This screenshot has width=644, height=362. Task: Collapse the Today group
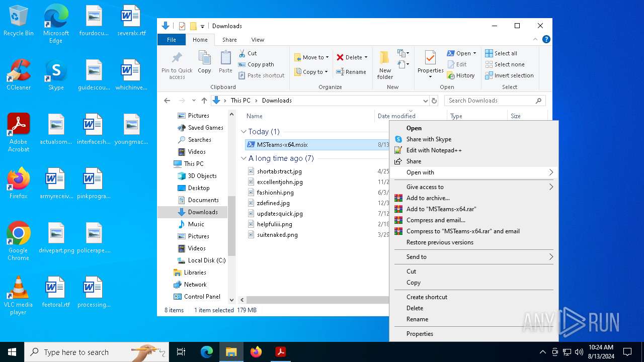tap(244, 132)
